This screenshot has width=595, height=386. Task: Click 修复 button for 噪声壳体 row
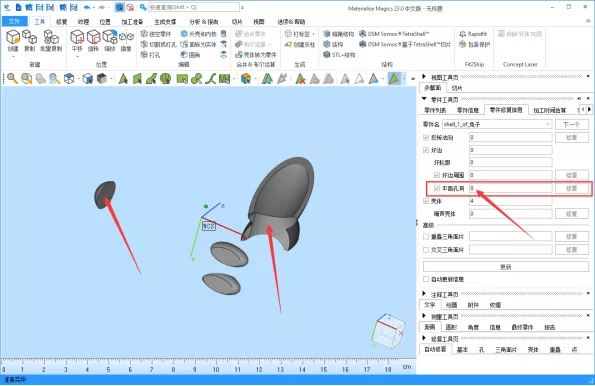pyautogui.click(x=571, y=214)
